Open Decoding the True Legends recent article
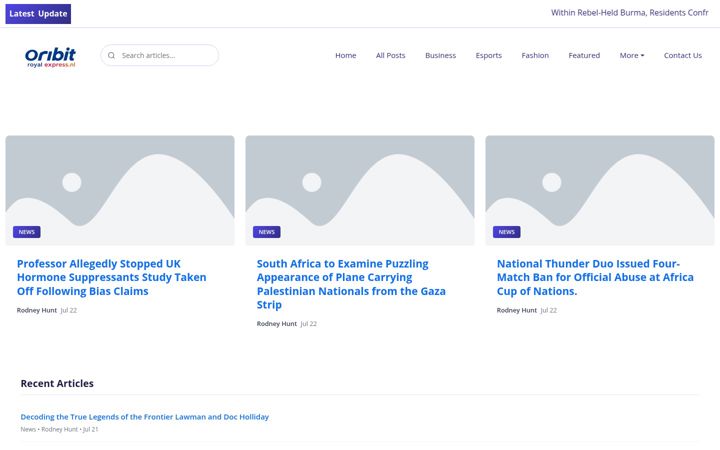720x450 pixels. [x=145, y=417]
